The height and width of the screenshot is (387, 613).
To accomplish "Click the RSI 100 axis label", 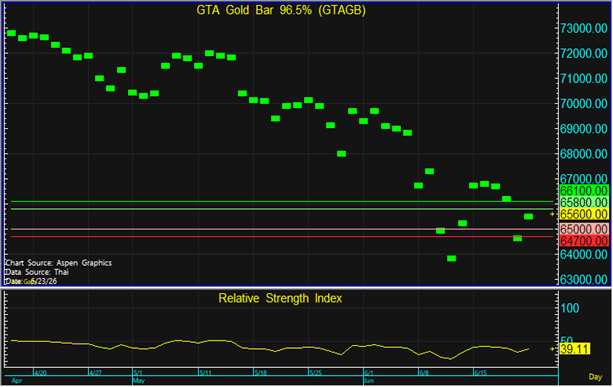I will pos(570,308).
